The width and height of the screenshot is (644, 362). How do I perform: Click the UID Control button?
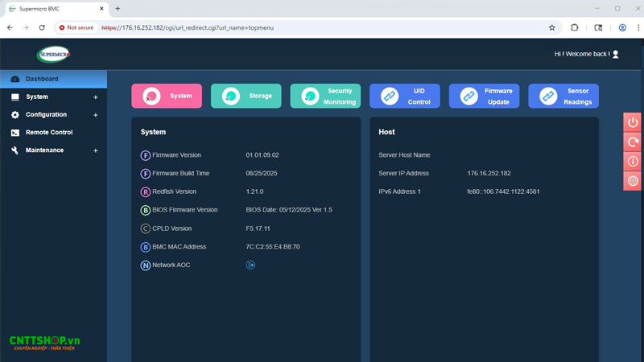pyautogui.click(x=404, y=96)
